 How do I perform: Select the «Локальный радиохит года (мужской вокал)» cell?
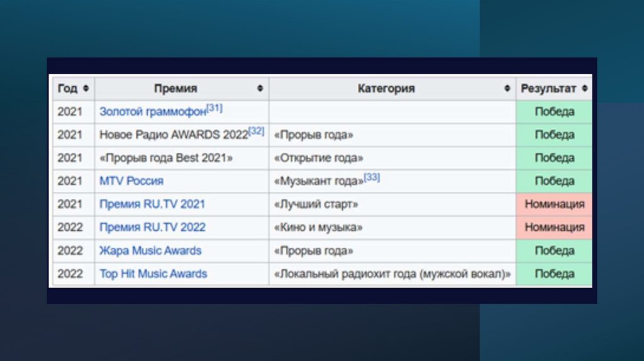[392, 274]
